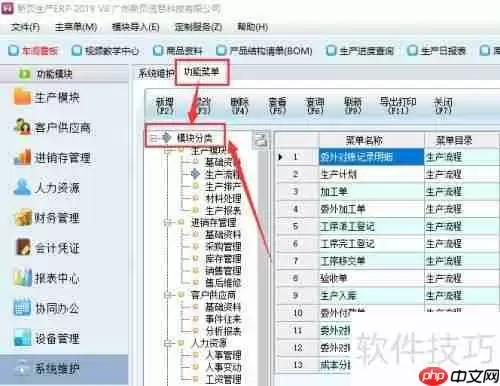Click 刷新(F9) in the toolbar

coord(353,106)
